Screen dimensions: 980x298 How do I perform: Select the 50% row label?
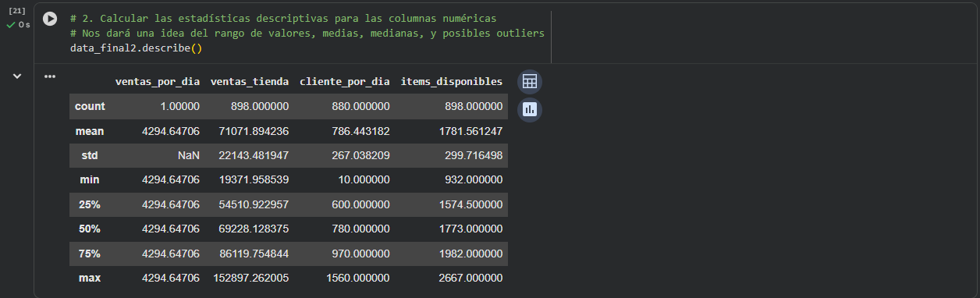pos(90,229)
